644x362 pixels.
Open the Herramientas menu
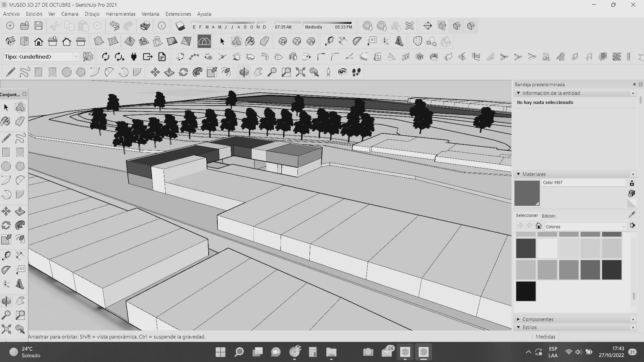[120, 14]
